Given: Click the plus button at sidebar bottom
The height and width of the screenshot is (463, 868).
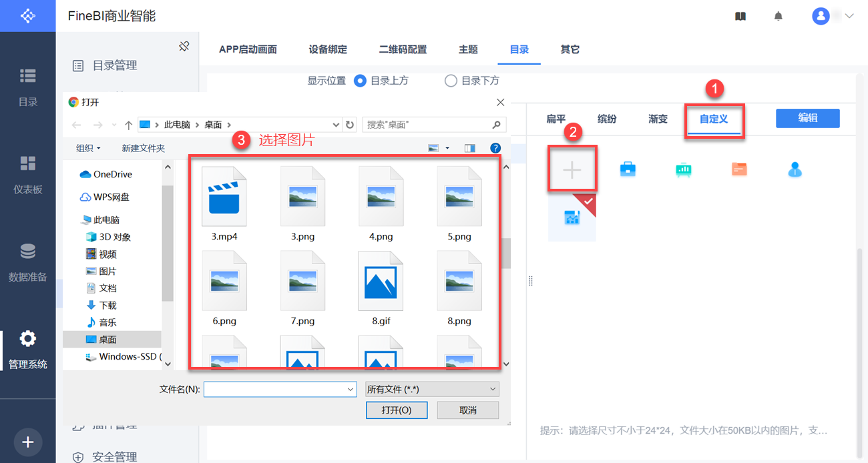Looking at the screenshot, I should point(27,442).
